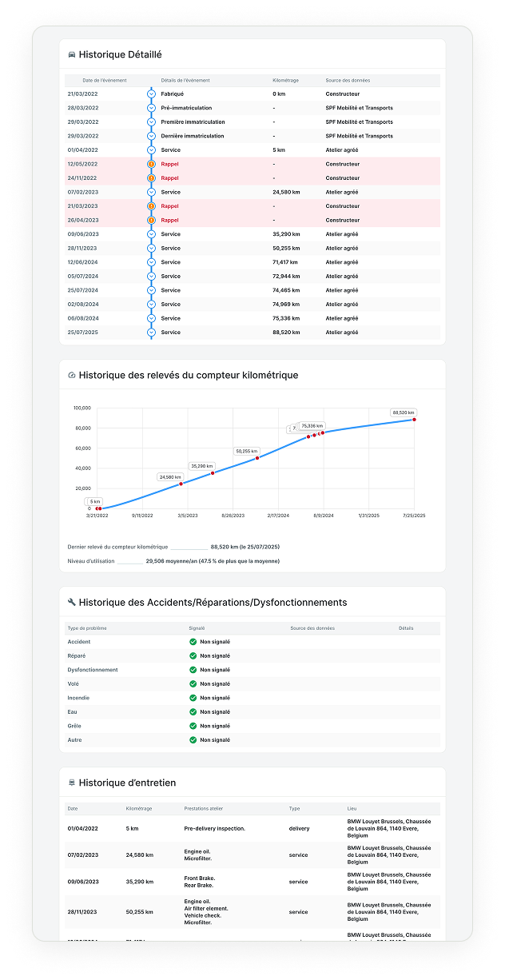
Task: Click the green check icon in Accident row
Action: tap(193, 642)
